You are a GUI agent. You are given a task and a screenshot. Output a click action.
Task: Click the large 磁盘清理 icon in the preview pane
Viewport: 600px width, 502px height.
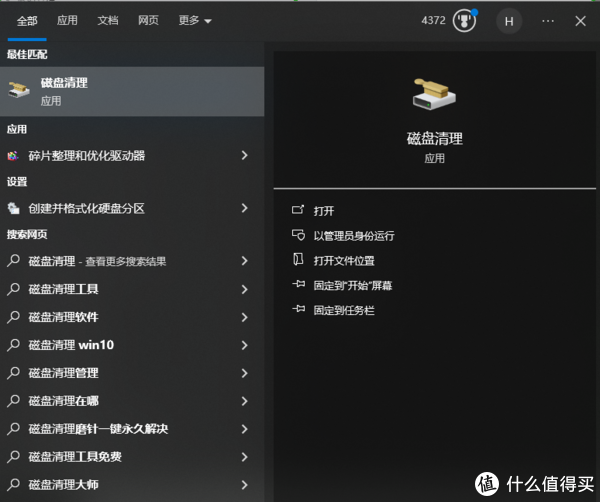point(434,94)
